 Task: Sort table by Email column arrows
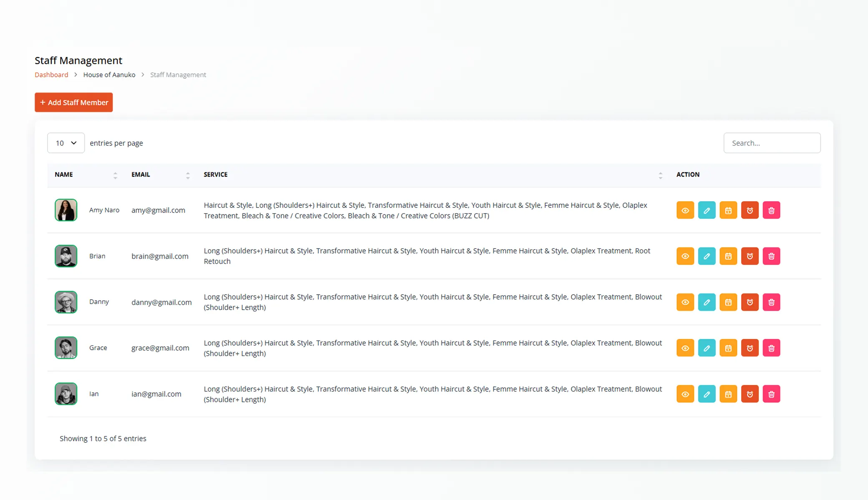[188, 175]
